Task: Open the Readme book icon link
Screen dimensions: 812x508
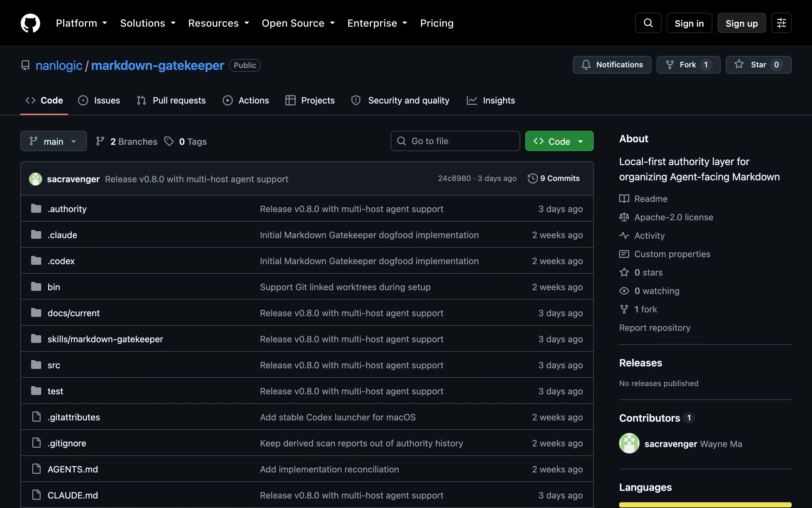Action: pos(624,198)
